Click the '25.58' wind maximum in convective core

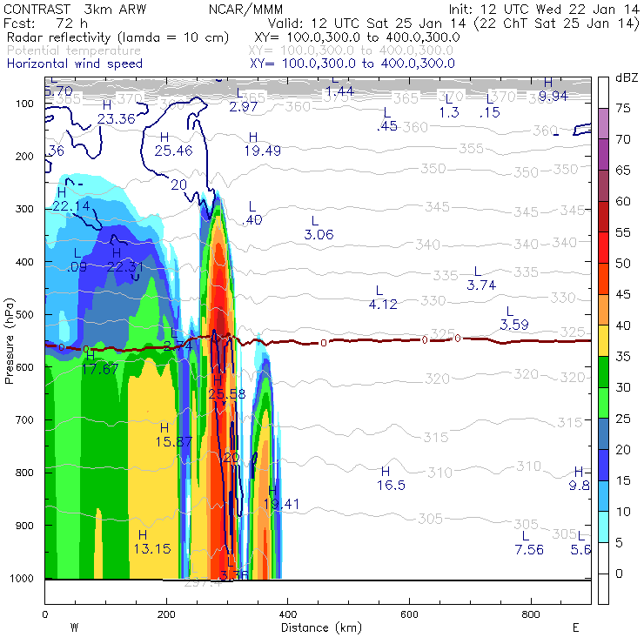click(x=227, y=394)
